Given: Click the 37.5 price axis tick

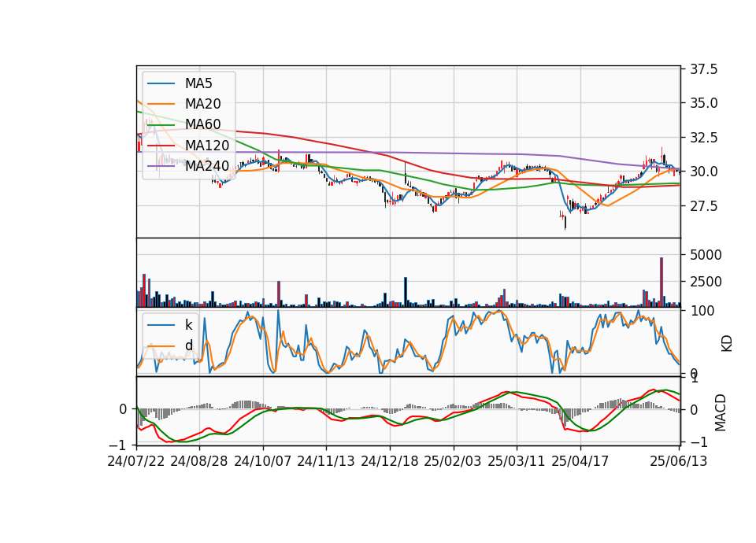Looking at the screenshot, I should [x=703, y=69].
